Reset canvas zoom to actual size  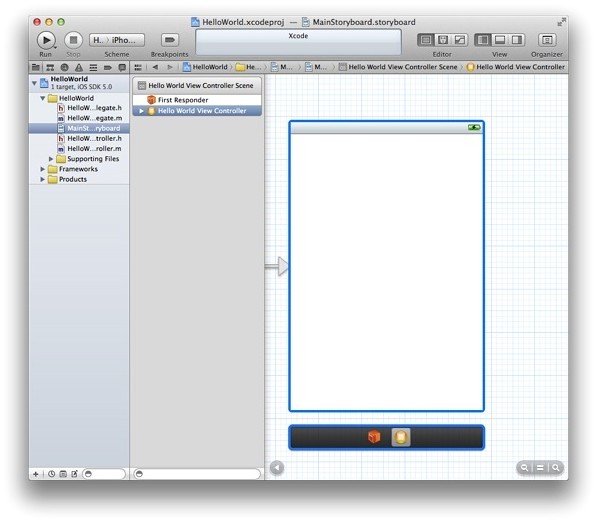[x=540, y=468]
